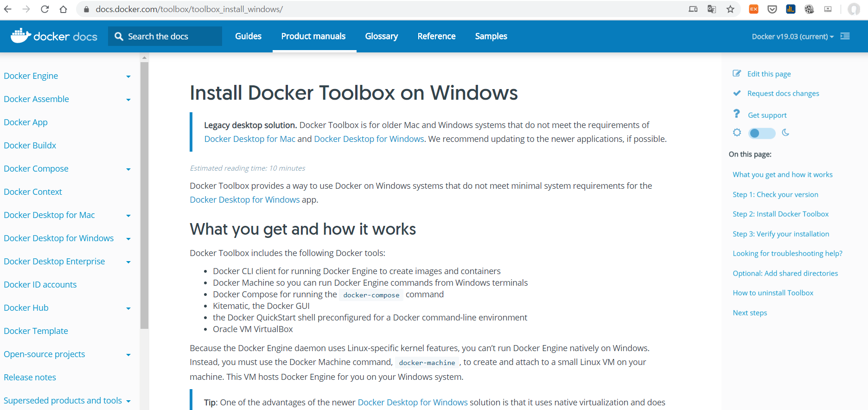Jump to Next steps section
868x410 pixels.
(750, 313)
